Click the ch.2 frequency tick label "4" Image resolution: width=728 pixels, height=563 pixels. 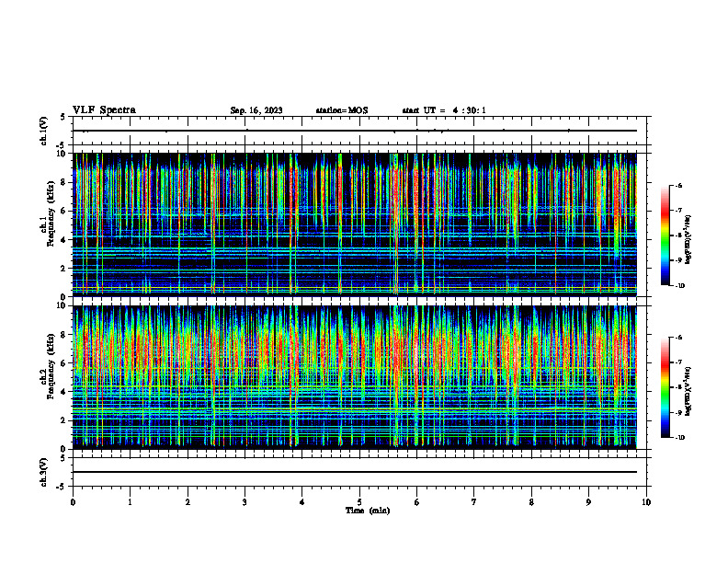63,392
